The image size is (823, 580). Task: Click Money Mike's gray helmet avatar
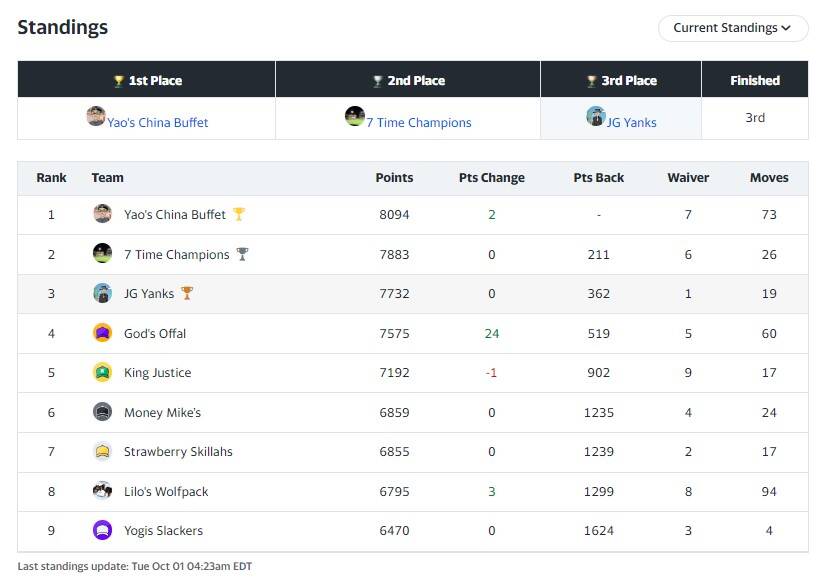pyautogui.click(x=102, y=412)
